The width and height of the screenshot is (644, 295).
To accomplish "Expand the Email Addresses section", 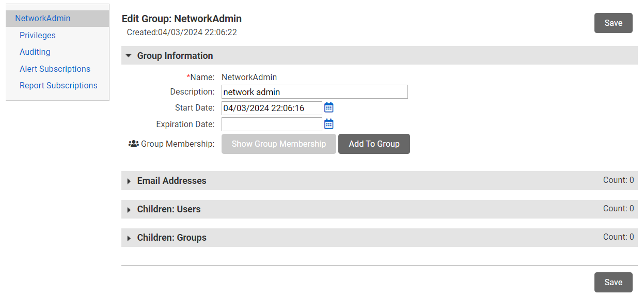I will click(x=129, y=181).
